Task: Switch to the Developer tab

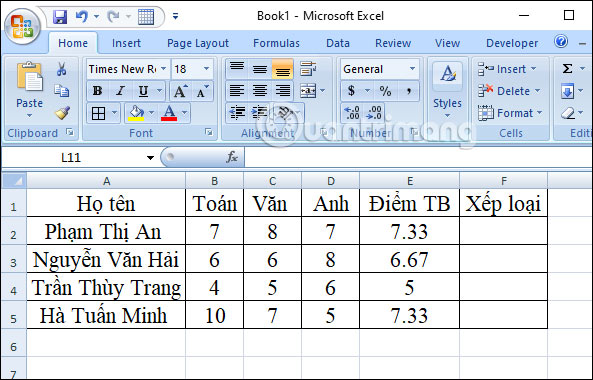Action: point(512,43)
